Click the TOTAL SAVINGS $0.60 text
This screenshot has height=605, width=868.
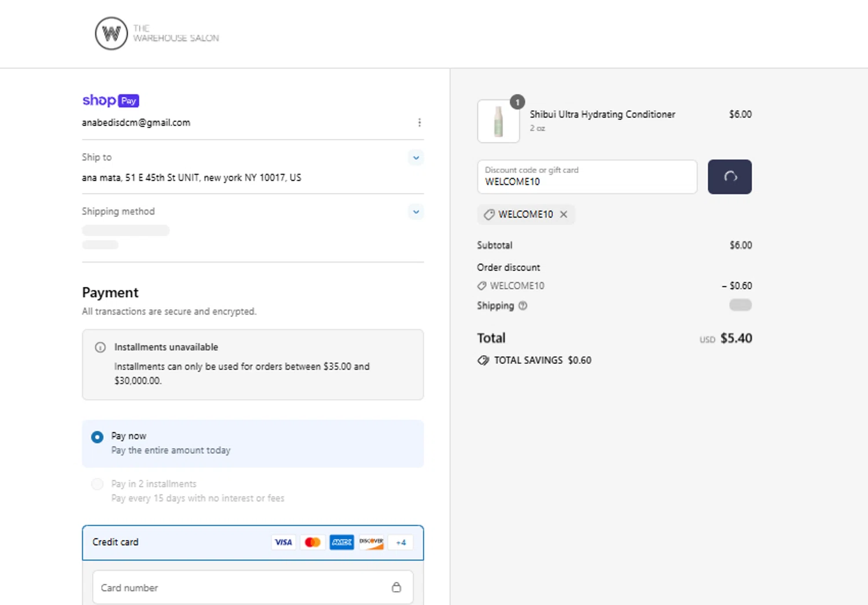coord(543,360)
